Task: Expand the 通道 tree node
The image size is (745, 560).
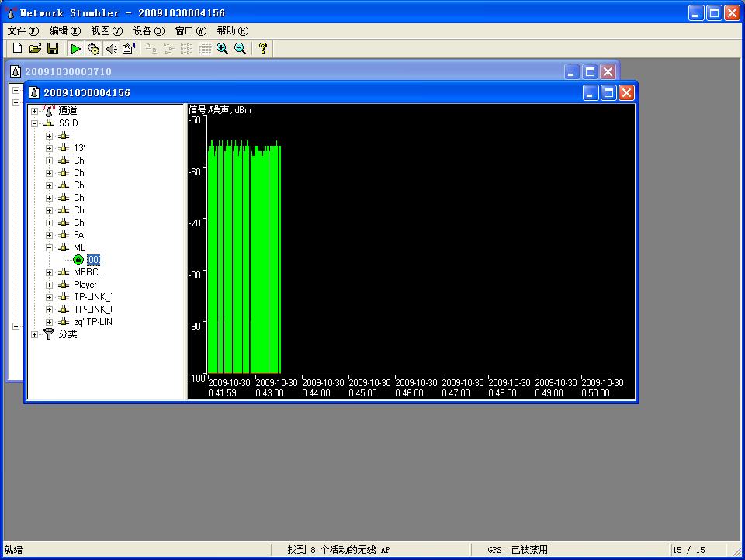Action: (34, 111)
